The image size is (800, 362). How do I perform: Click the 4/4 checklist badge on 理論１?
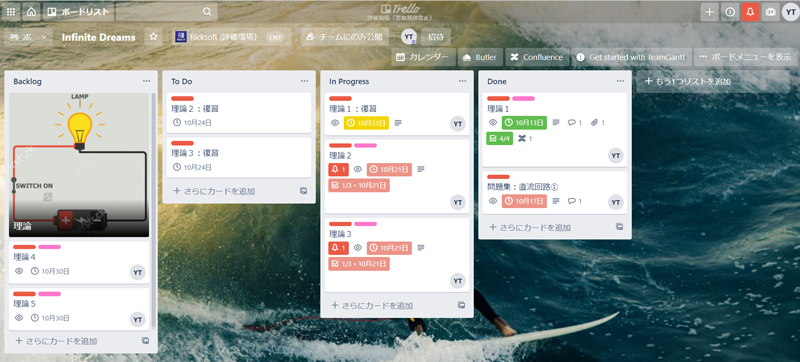click(499, 139)
